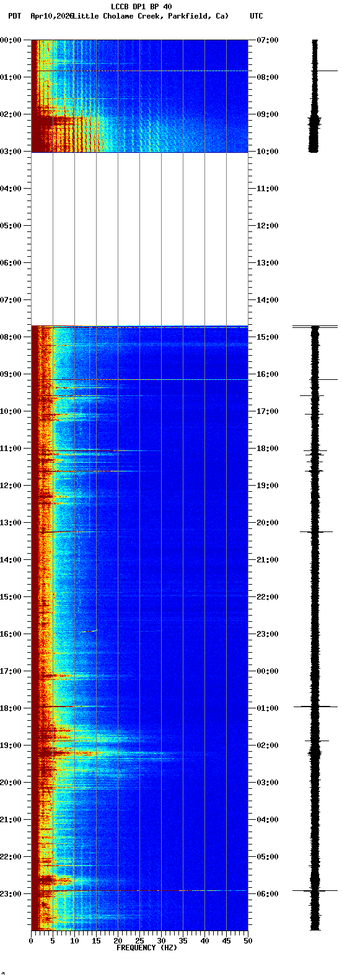Screen dimensions: 342x980
Task: Click the "16:00" label on PDT axis
Action: coord(11,634)
